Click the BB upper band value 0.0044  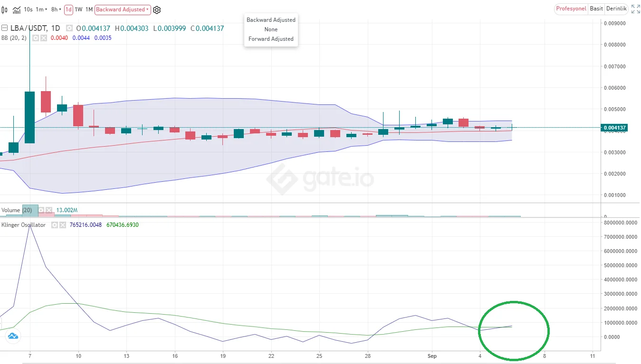coord(81,38)
